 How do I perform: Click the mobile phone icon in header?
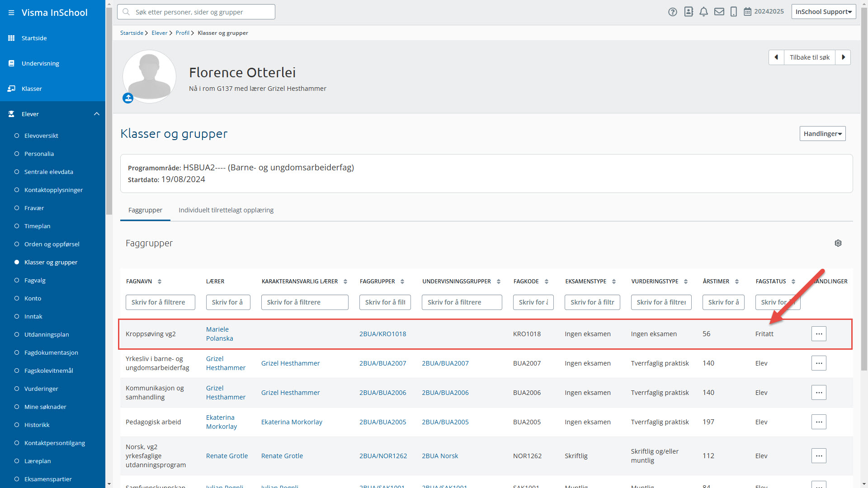[734, 12]
